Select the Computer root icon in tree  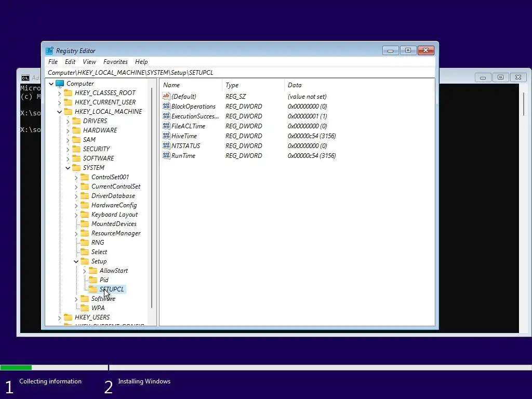(x=60, y=84)
